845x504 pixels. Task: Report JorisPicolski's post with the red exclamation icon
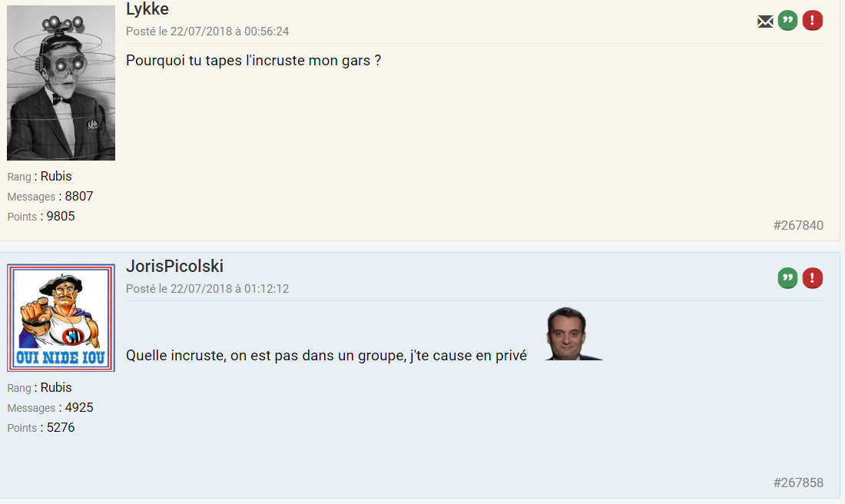pos(813,278)
